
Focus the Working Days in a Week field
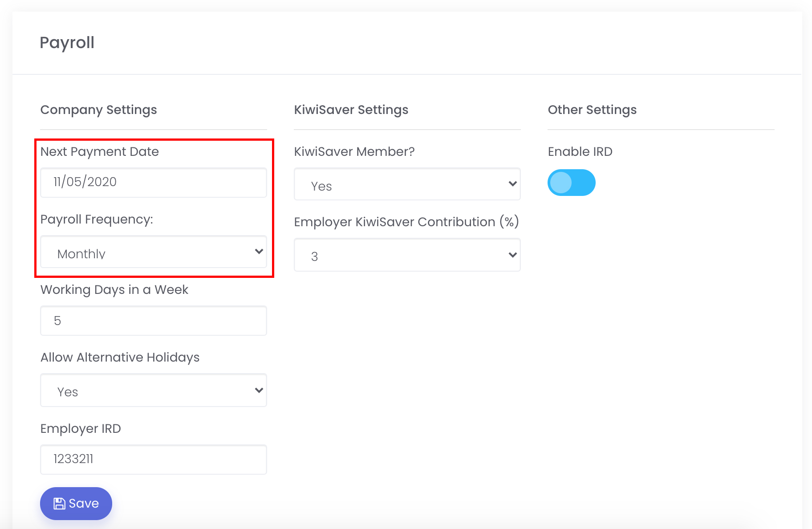154,321
